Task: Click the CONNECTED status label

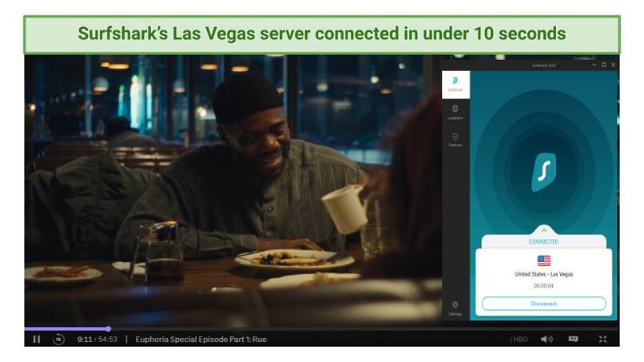Action: (543, 241)
